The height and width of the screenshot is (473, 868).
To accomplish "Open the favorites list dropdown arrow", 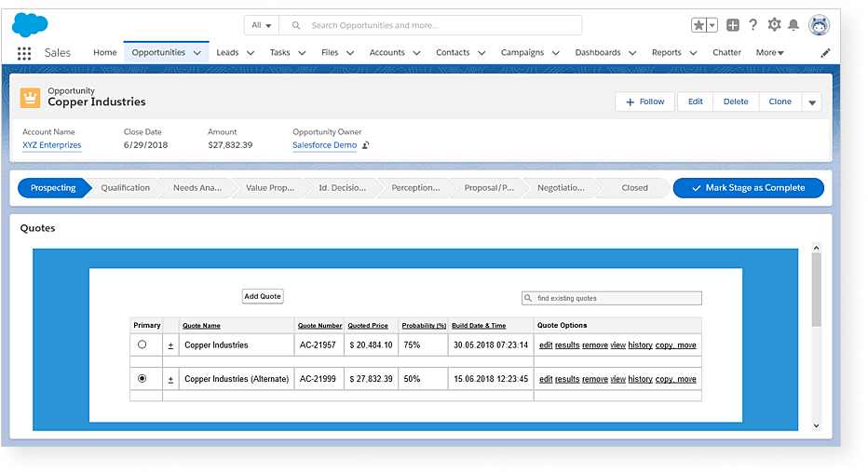I will pos(712,25).
